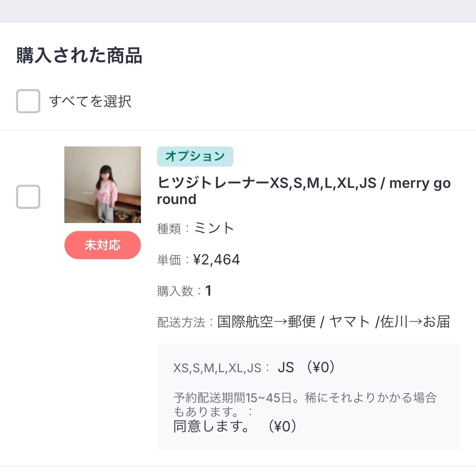Click the ¥2,464 unit price
The image size is (476, 476).
pos(217,260)
